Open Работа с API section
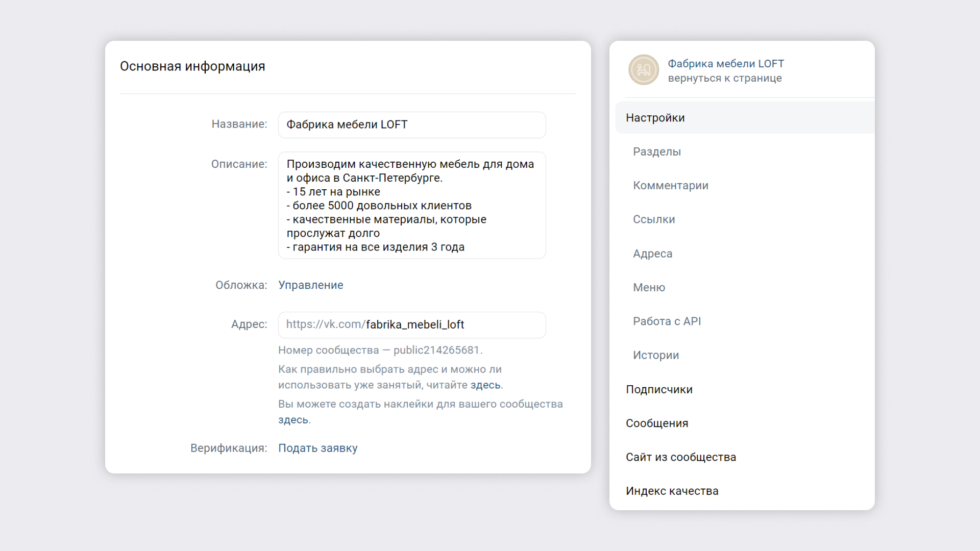This screenshot has width=980, height=551. click(x=667, y=321)
